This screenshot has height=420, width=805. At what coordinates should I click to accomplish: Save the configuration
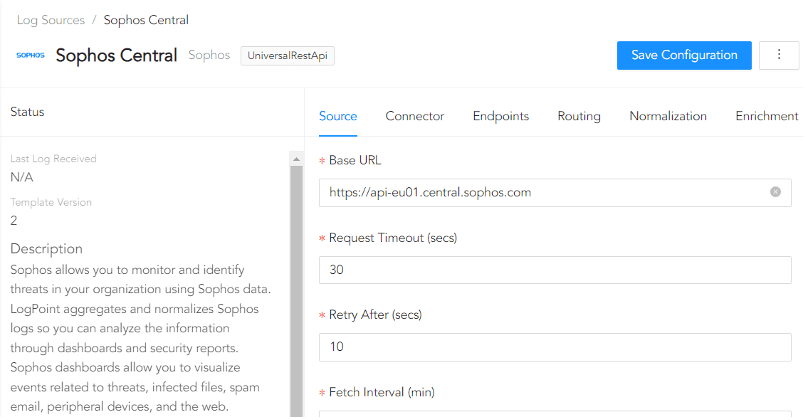(x=684, y=55)
